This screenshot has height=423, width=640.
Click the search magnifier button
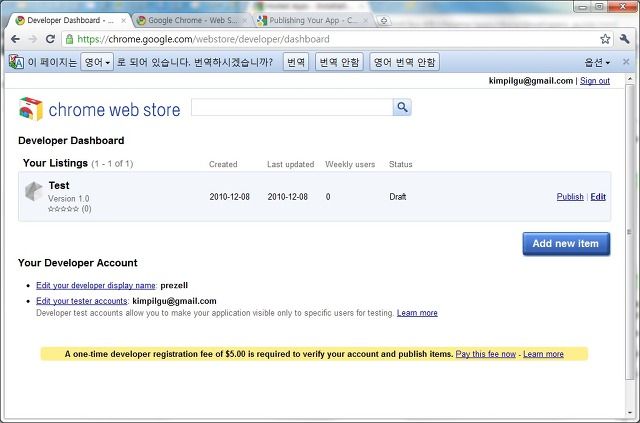pyautogui.click(x=402, y=107)
